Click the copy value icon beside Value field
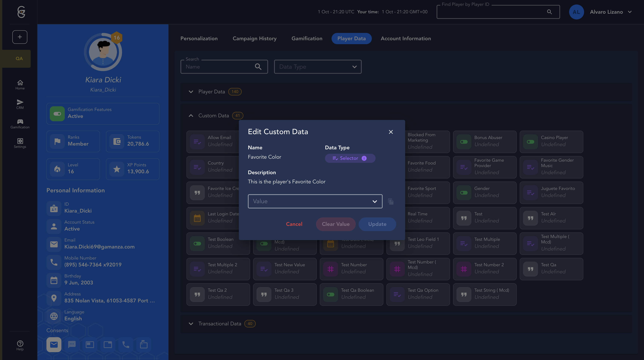Viewport: 644px width, 360px height. [x=391, y=201]
